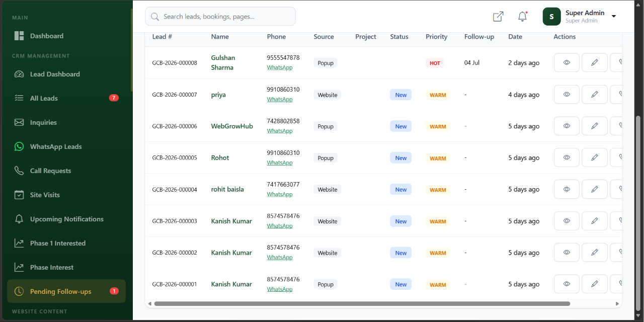Open Dashboard from the sidebar menu
Viewport: 644px width, 322px height.
[x=66, y=36]
